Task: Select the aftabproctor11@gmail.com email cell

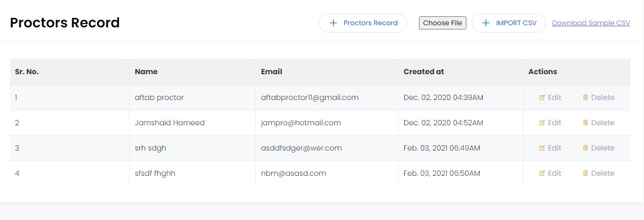Action: click(309, 97)
